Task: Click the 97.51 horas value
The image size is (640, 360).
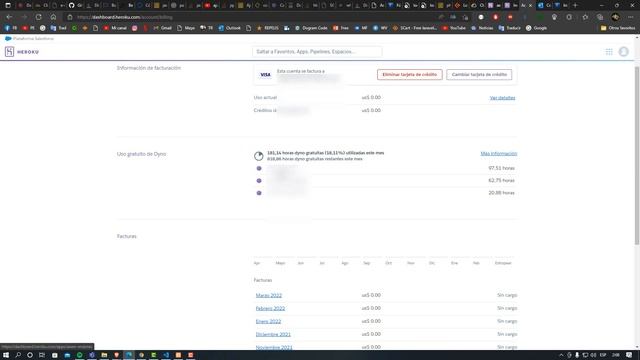Action: pyautogui.click(x=501, y=168)
